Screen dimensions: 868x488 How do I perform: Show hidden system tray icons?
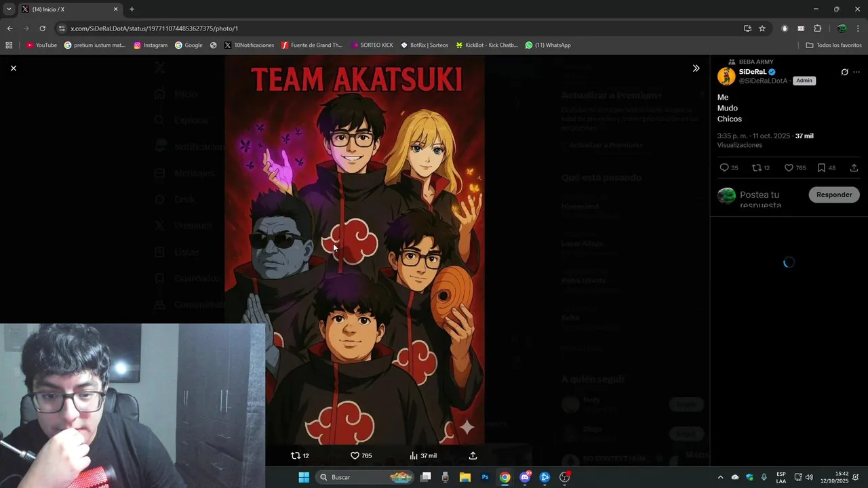[x=720, y=477]
